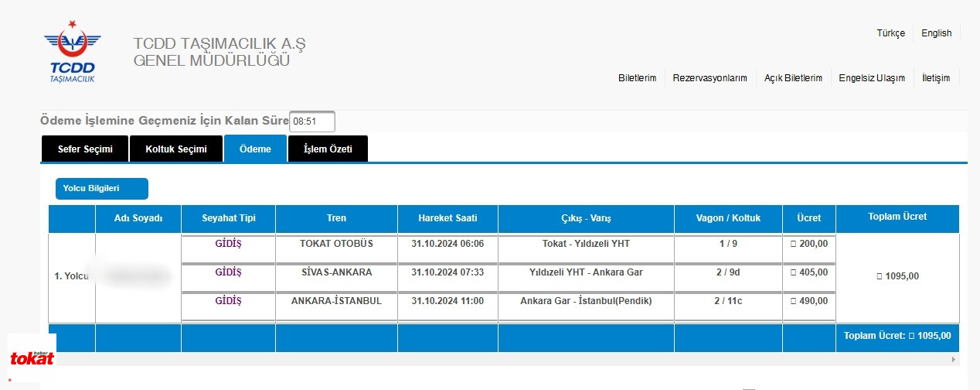Click the Ücret column header
This screenshot has width=980, height=390.
pyautogui.click(x=808, y=218)
